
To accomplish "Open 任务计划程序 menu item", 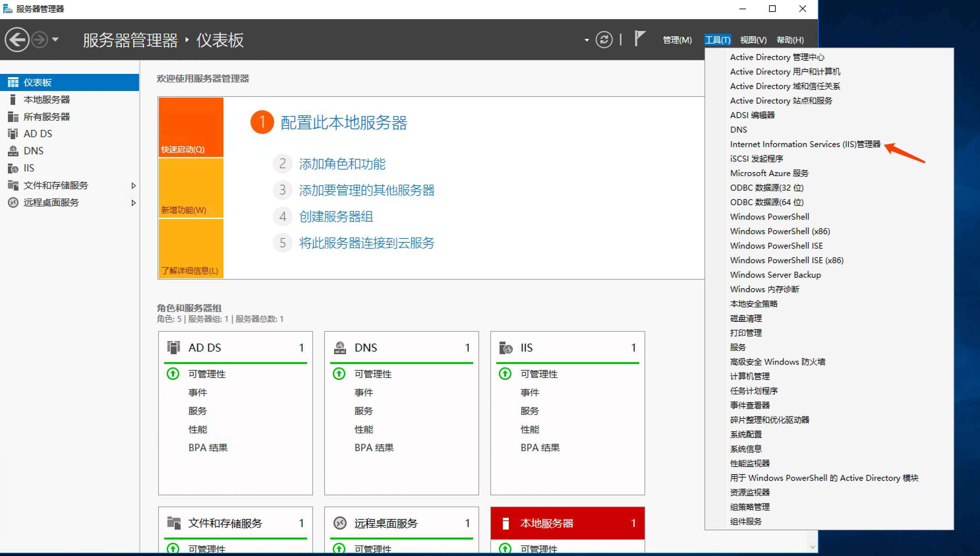I will point(754,391).
